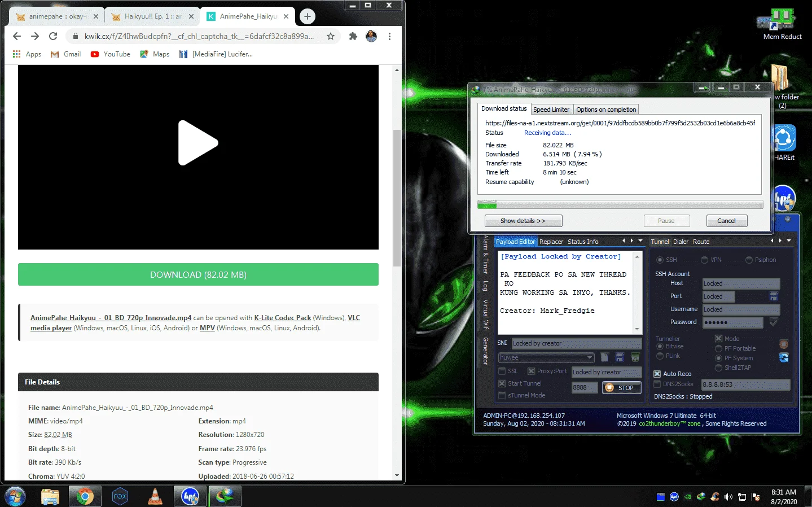This screenshot has height=507, width=812.
Task: Switch to the Speed Limiter tab
Action: [551, 110]
